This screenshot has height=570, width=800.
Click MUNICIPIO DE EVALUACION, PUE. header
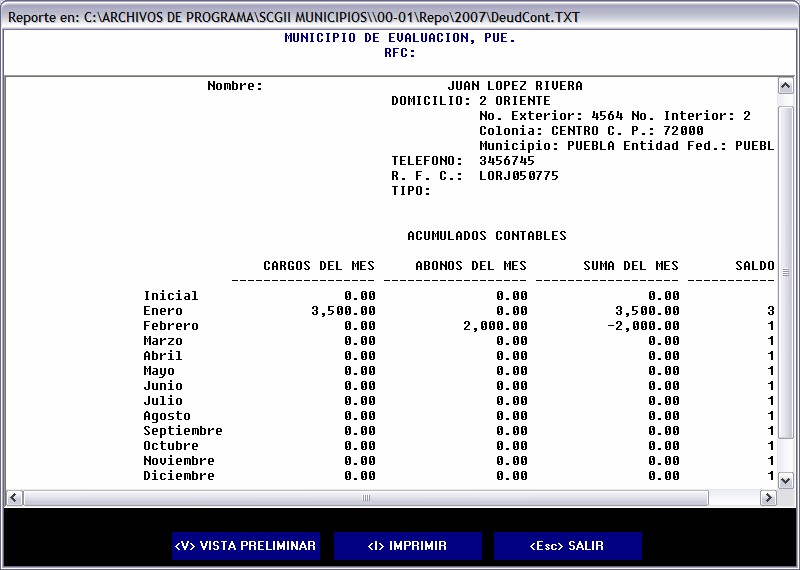(x=400, y=38)
